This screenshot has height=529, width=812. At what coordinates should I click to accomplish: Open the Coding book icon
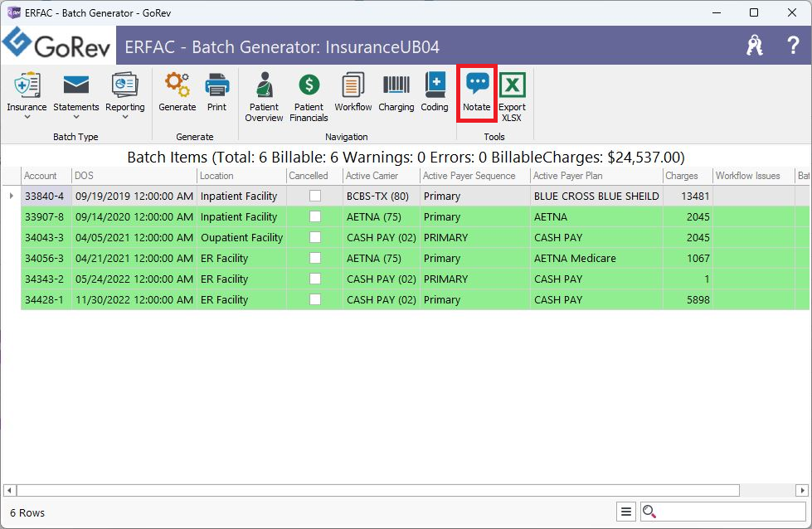435,85
